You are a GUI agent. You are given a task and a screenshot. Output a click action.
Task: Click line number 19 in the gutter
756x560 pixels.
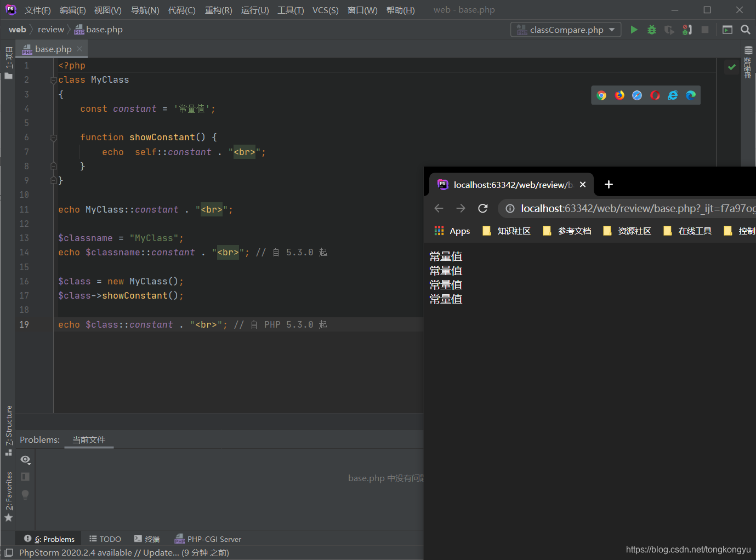coord(24,324)
